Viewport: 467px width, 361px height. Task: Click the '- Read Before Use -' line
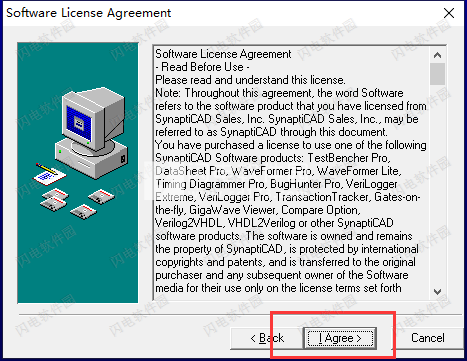pyautogui.click(x=202, y=67)
